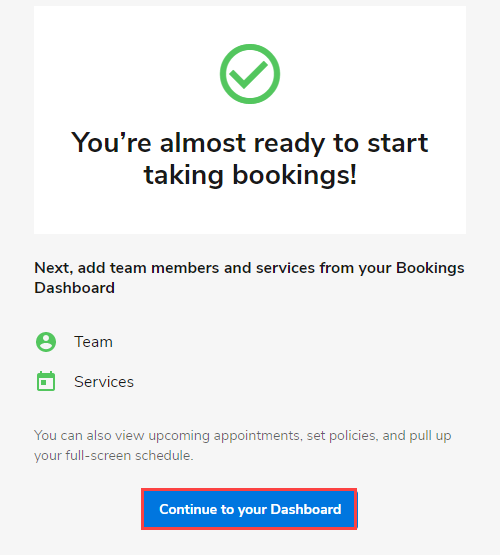The height and width of the screenshot is (555, 500).
Task: Click the word "Next," in the bold subheading
Action: (x=53, y=268)
